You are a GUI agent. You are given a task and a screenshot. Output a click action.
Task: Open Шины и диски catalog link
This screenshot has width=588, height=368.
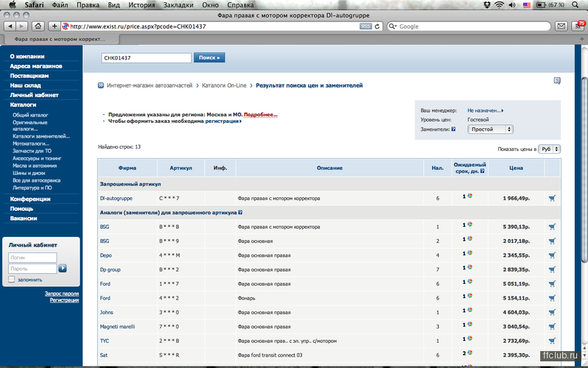tap(29, 173)
